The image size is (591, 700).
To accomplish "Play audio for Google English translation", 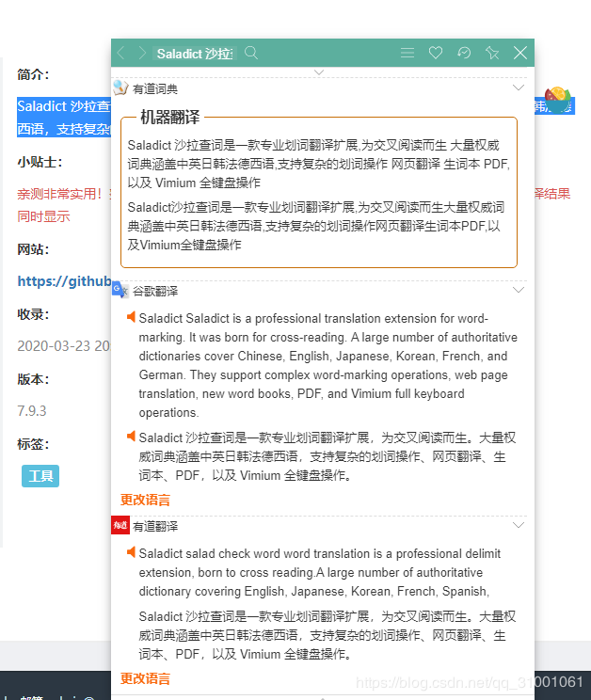I will coord(131,317).
